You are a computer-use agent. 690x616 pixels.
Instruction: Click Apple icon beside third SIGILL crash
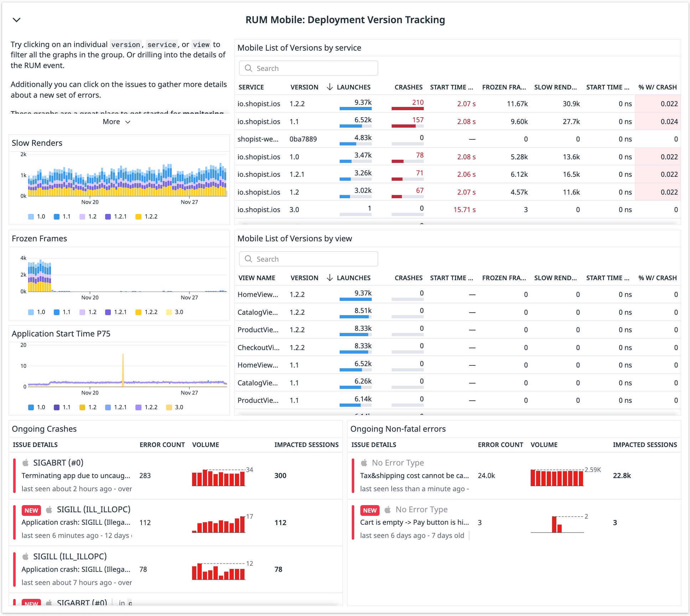[x=25, y=556]
